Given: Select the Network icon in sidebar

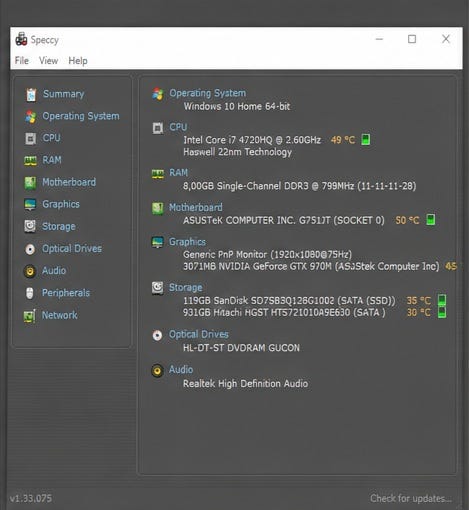Looking at the screenshot, I should (x=29, y=316).
